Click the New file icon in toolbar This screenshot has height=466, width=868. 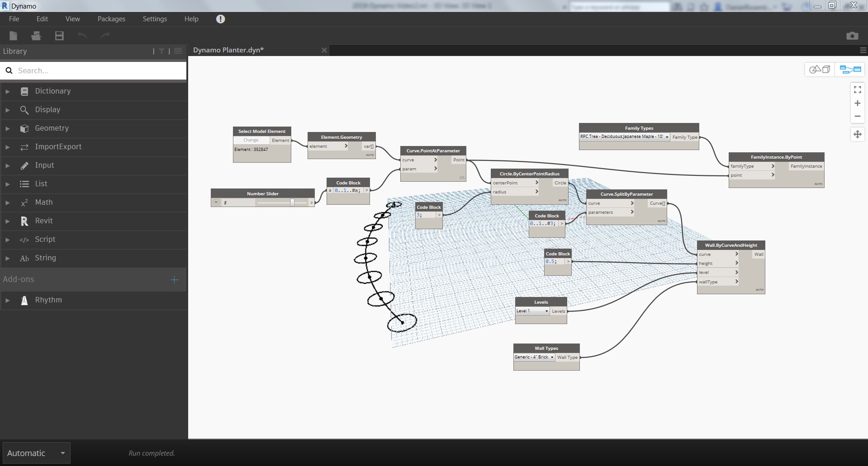click(x=13, y=36)
